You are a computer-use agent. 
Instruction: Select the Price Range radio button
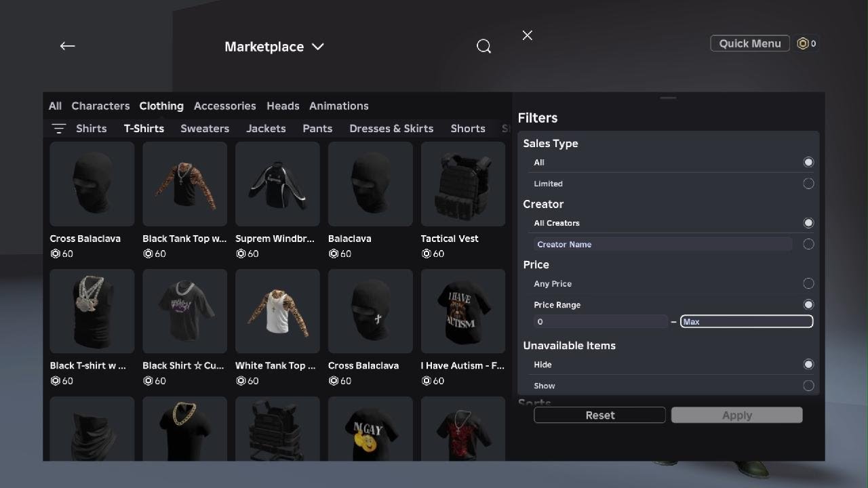point(808,305)
